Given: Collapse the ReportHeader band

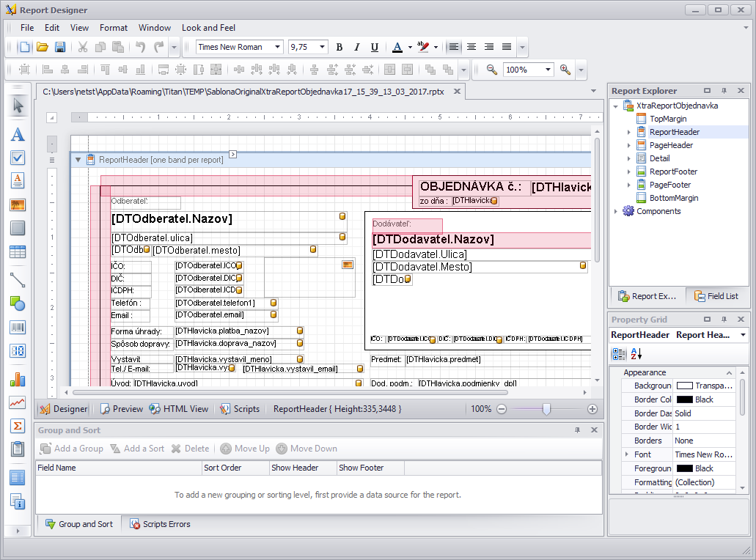Looking at the screenshot, I should [x=78, y=160].
